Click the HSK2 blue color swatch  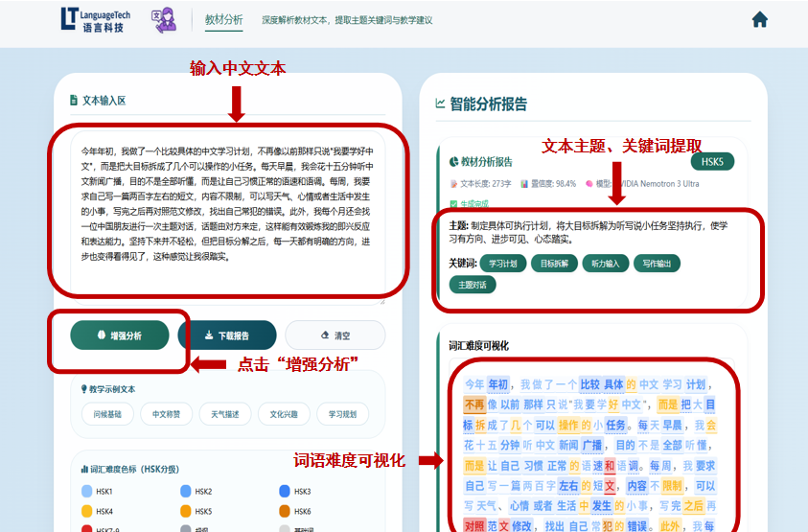tap(186, 492)
